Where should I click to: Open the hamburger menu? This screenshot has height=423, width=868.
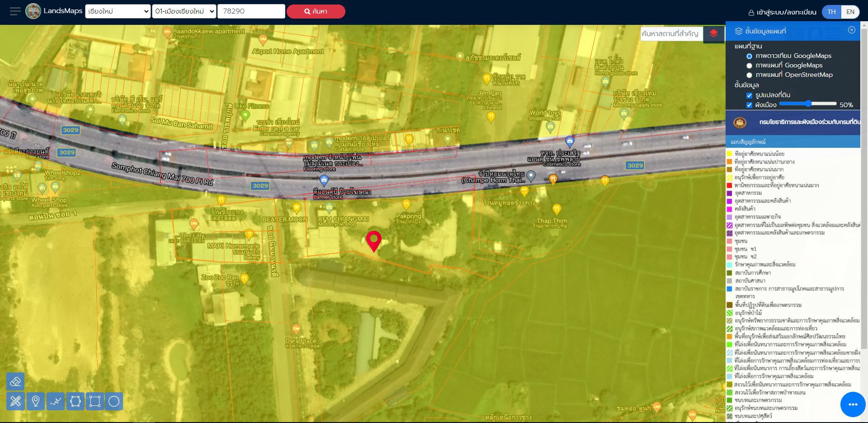point(15,11)
